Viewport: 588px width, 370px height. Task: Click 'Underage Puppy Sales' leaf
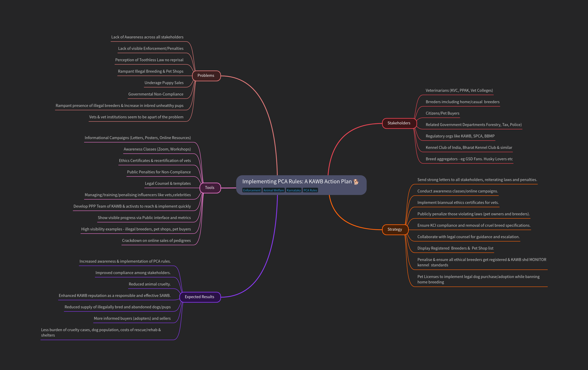tap(164, 83)
